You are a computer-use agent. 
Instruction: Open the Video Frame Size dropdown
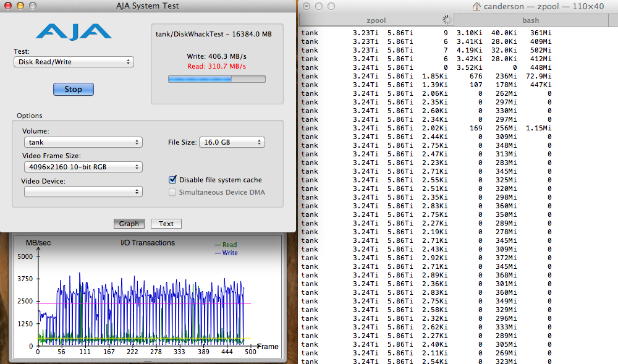[x=83, y=167]
